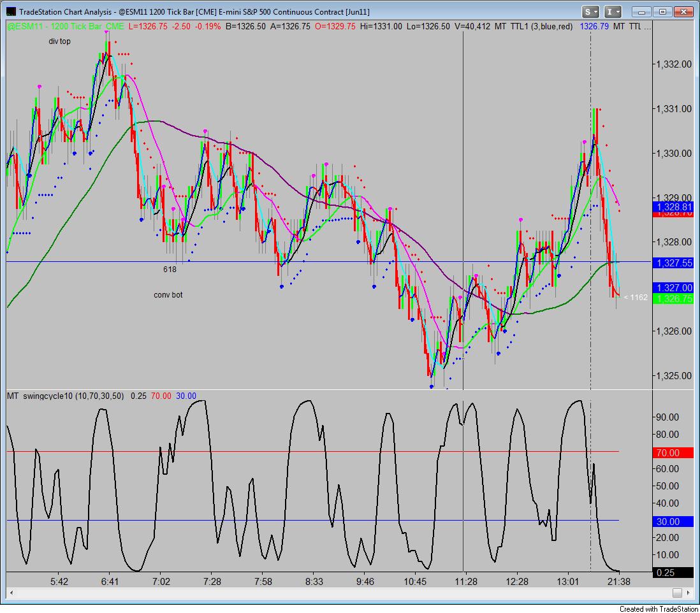Click the blue 30.00 oversold axis marker

[673, 521]
